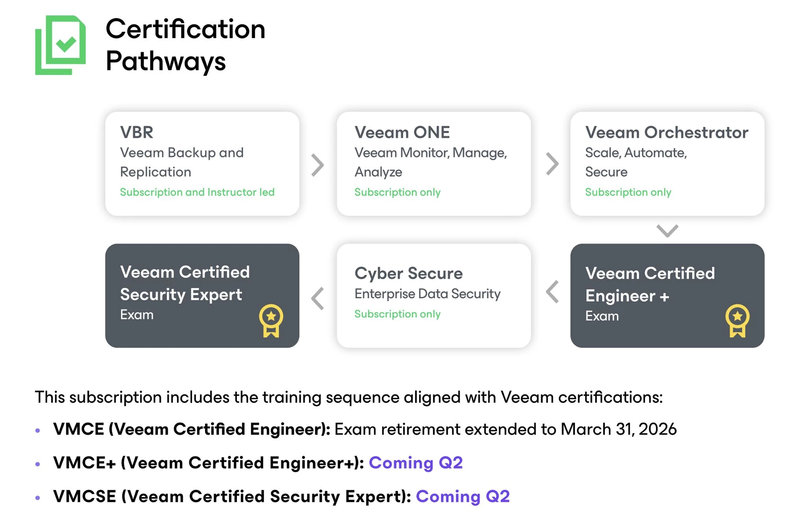Click the Certification Pathways heading
806x532 pixels.
click(185, 45)
